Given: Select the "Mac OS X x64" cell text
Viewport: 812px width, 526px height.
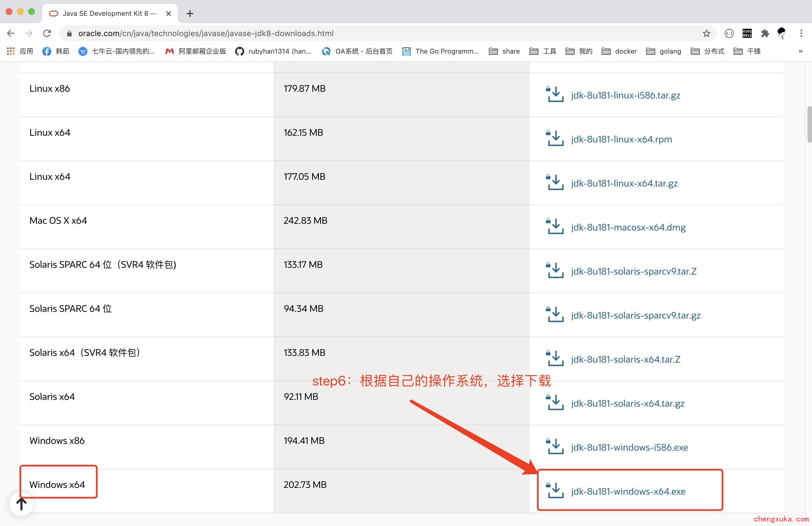Looking at the screenshot, I should click(58, 220).
